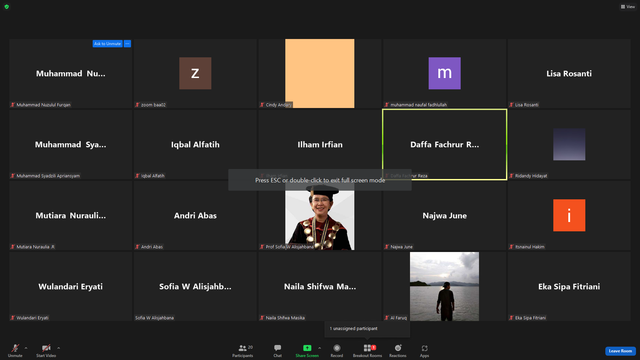Click the green Share Screen icon
640x360 pixels.
[307, 348]
